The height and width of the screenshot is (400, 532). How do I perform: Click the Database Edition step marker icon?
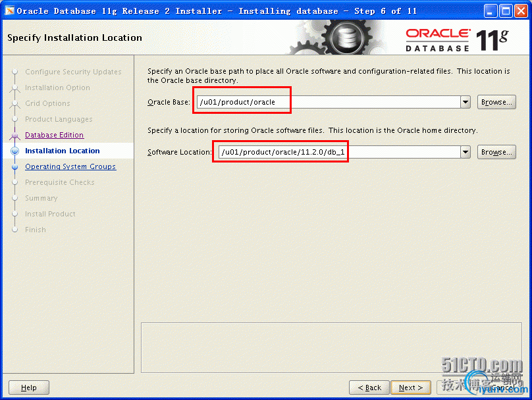[14, 136]
